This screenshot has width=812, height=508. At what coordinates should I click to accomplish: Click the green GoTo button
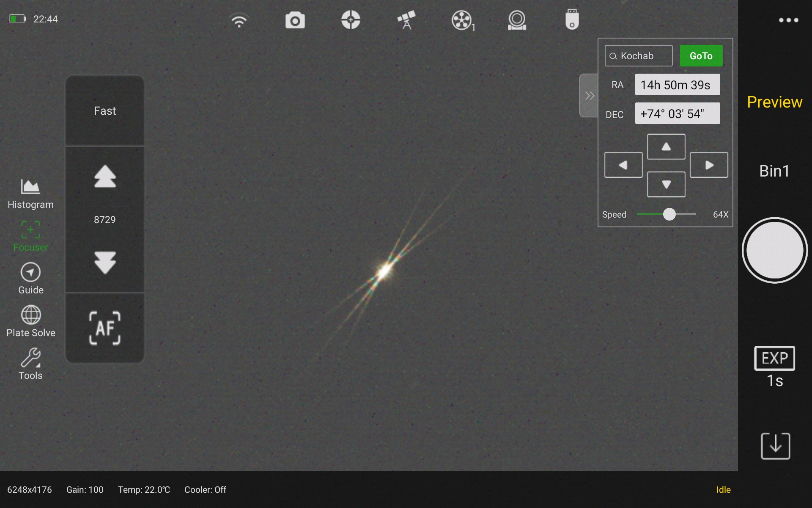pyautogui.click(x=701, y=56)
